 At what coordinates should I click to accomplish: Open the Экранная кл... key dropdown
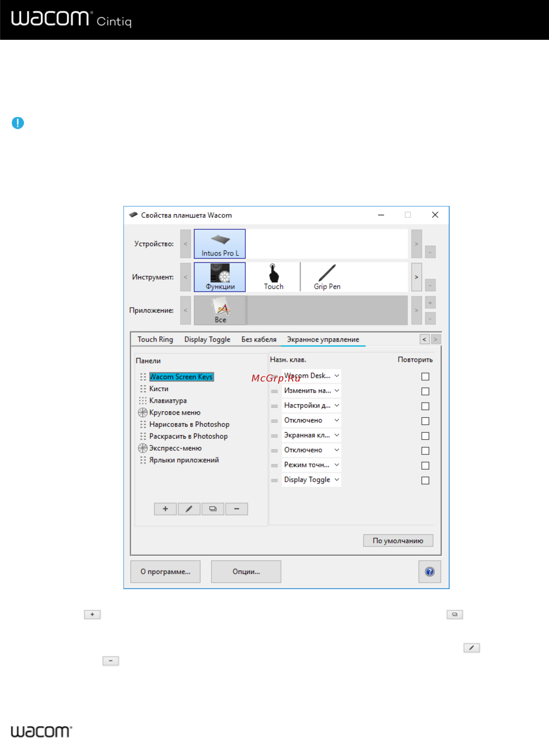tap(311, 435)
